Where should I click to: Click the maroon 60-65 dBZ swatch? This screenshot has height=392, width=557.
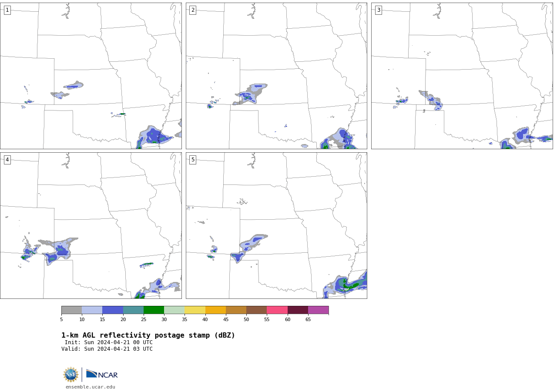(298, 310)
